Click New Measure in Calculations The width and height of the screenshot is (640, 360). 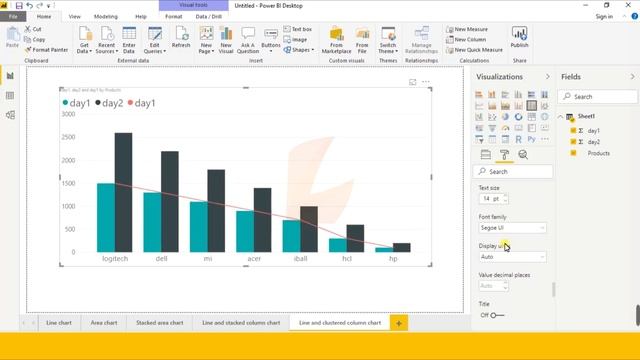(467, 29)
